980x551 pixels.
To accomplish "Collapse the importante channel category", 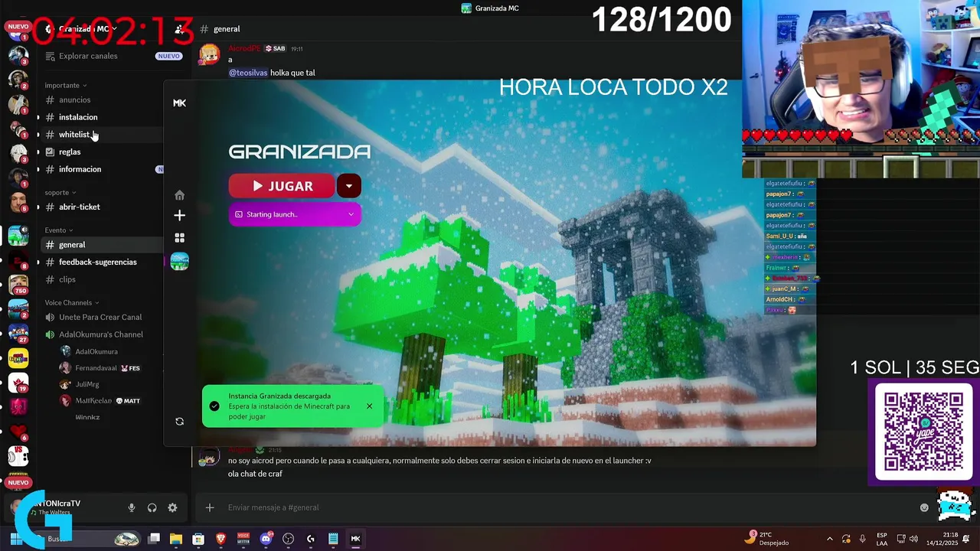I will tap(65, 85).
